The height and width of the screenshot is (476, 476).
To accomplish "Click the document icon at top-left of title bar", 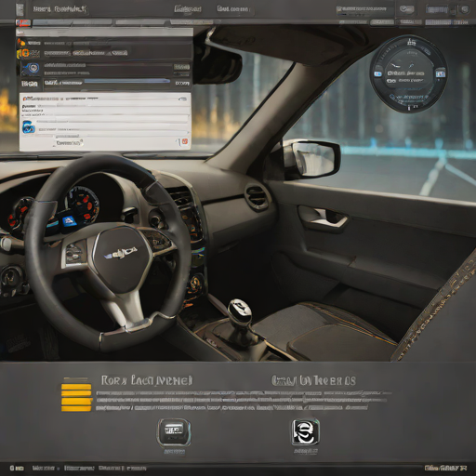I will pos(20,9).
